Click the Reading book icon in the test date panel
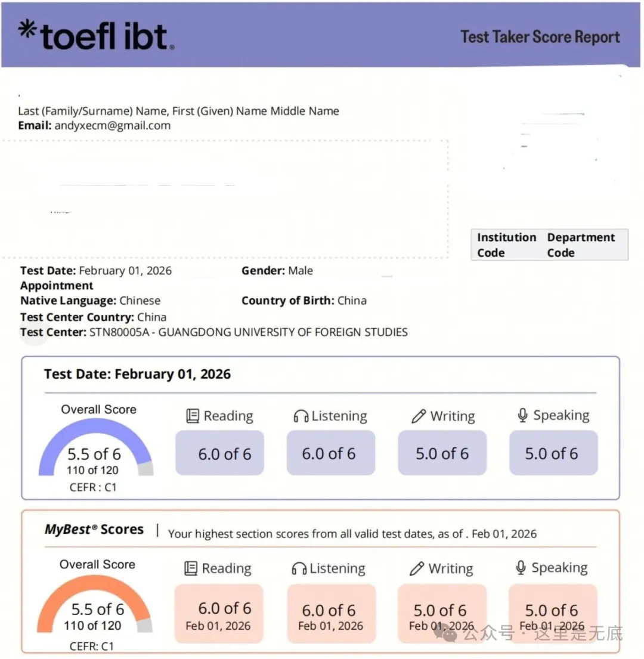This screenshot has height=659, width=644. pyautogui.click(x=193, y=416)
